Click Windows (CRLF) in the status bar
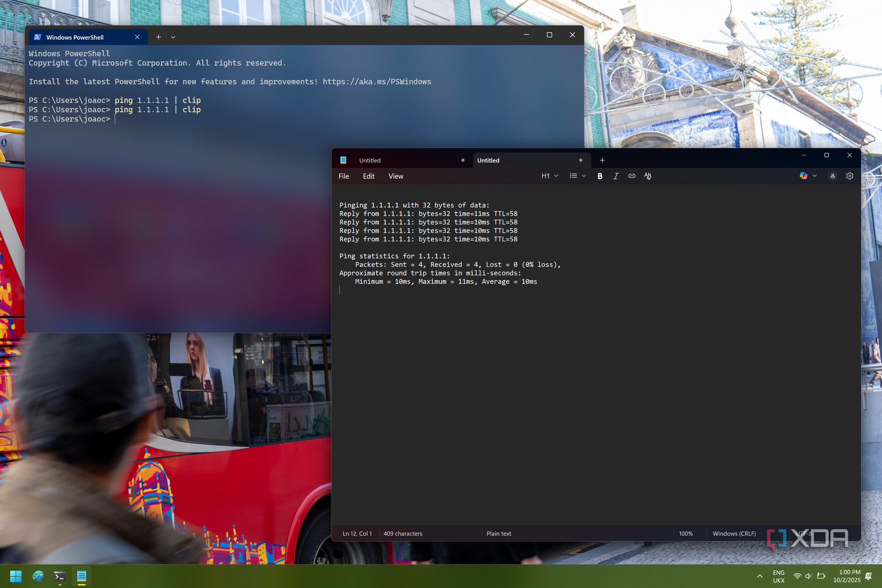 734,533
